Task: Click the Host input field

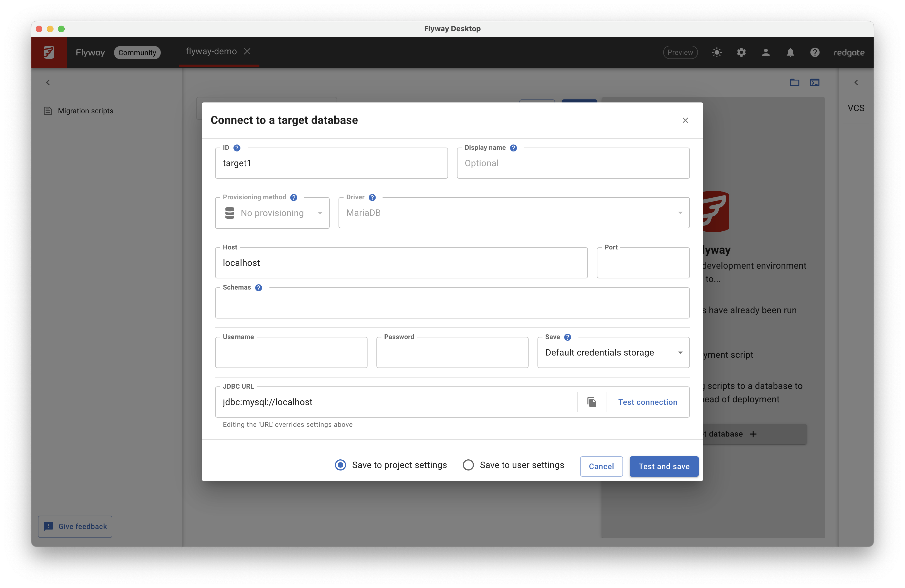Action: (x=401, y=263)
